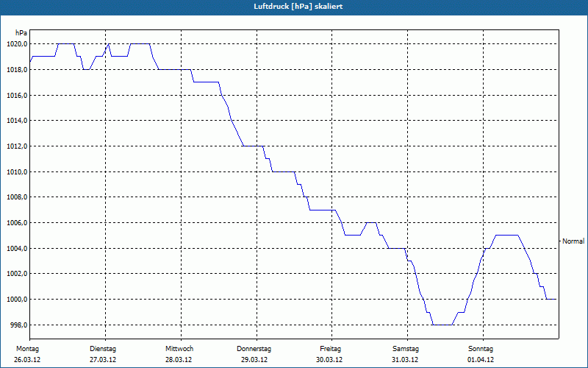Click the 29.03.12 date label

[x=254, y=360]
